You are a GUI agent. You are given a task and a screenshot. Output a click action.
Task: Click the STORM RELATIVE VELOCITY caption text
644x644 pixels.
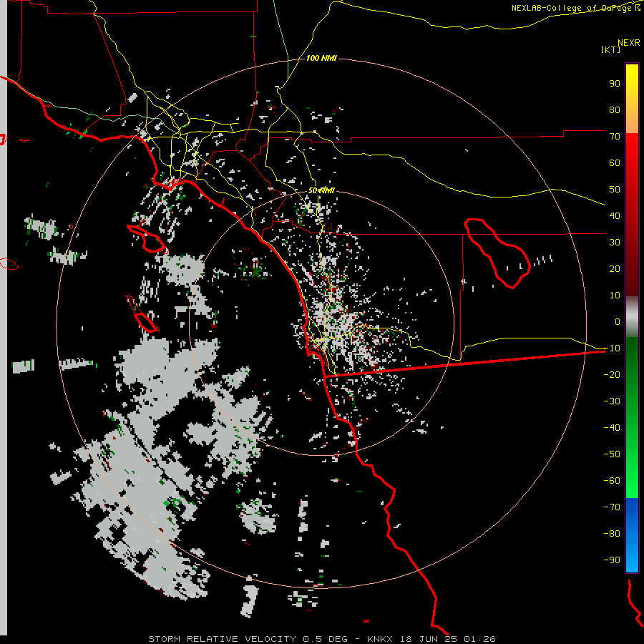point(222,639)
